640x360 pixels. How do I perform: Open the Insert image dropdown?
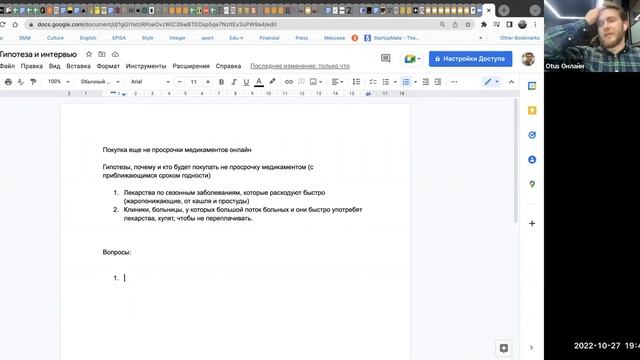tap(316, 82)
